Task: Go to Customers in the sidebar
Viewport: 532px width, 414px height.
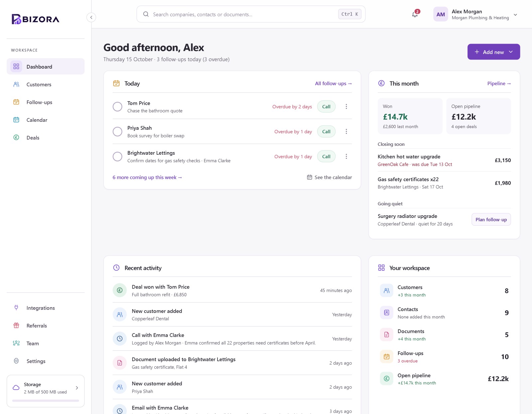Action: 46,85
